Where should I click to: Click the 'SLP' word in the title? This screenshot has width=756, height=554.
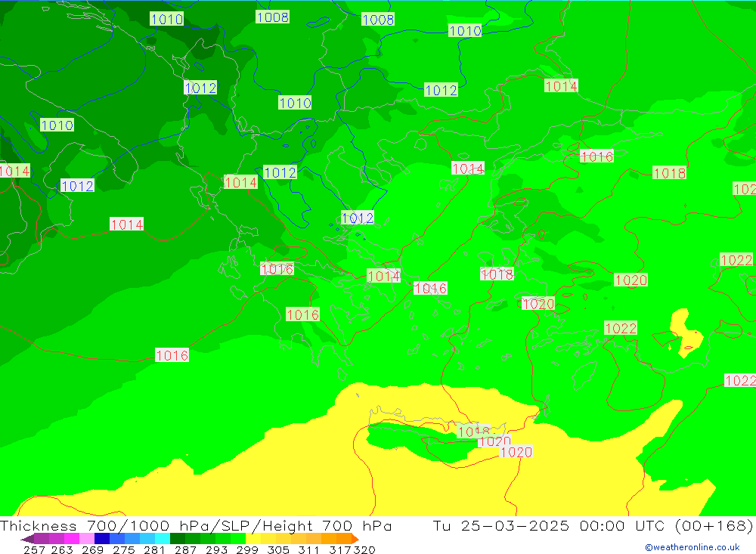click(x=234, y=525)
